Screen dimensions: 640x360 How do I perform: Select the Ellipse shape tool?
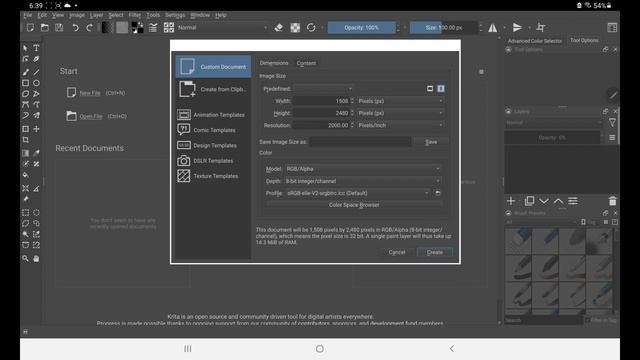click(36, 83)
